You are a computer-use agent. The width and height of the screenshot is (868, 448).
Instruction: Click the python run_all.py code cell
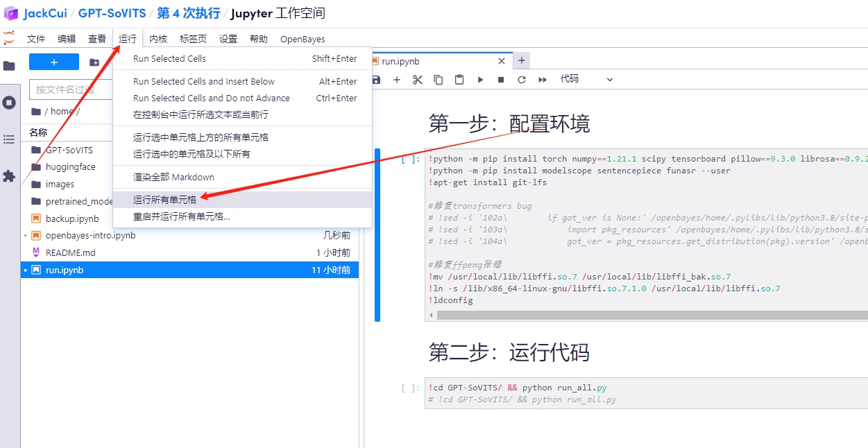click(645, 394)
